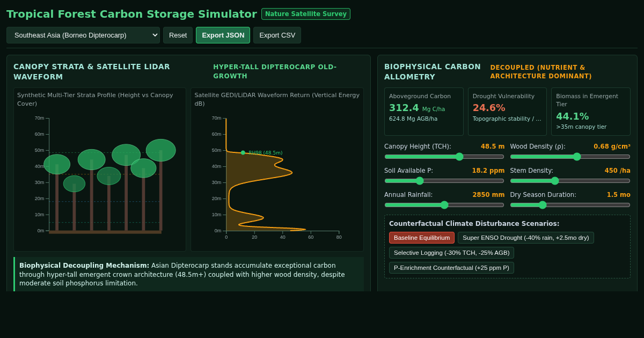Image resolution: width=644 pixels, height=338 pixels.
Task: Click 'Tropical Forest Carbon Storage Simulator' title
Action: coord(131,14)
